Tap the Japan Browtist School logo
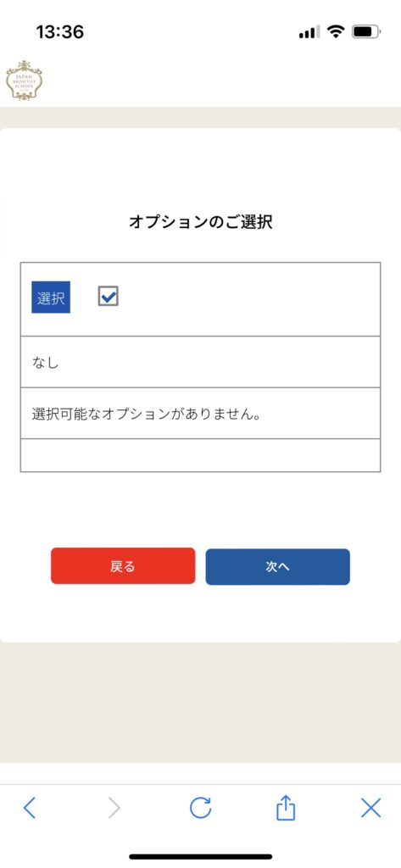 [24, 81]
